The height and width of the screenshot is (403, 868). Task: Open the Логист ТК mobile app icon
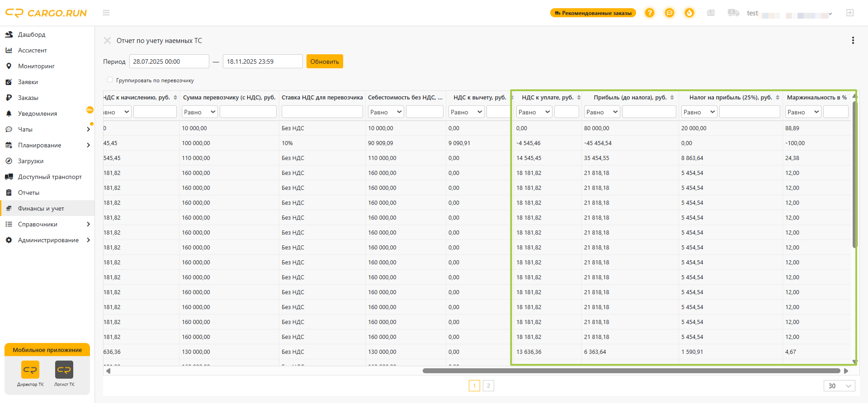click(x=64, y=370)
